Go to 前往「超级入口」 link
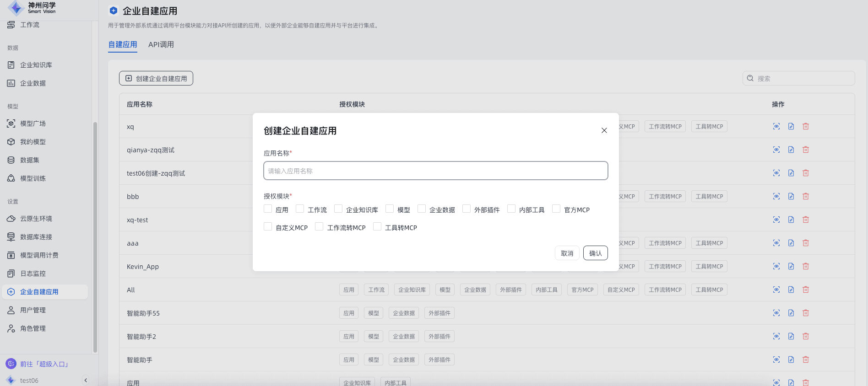868x386 pixels. click(x=44, y=364)
